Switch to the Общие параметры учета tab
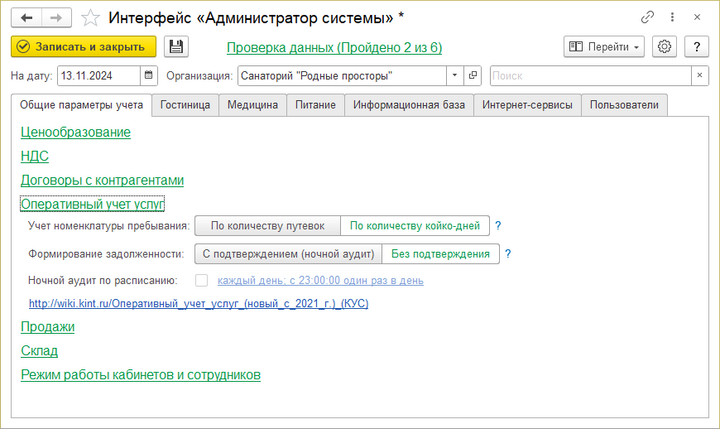Screen dimensions: 720x429 pos(81,105)
